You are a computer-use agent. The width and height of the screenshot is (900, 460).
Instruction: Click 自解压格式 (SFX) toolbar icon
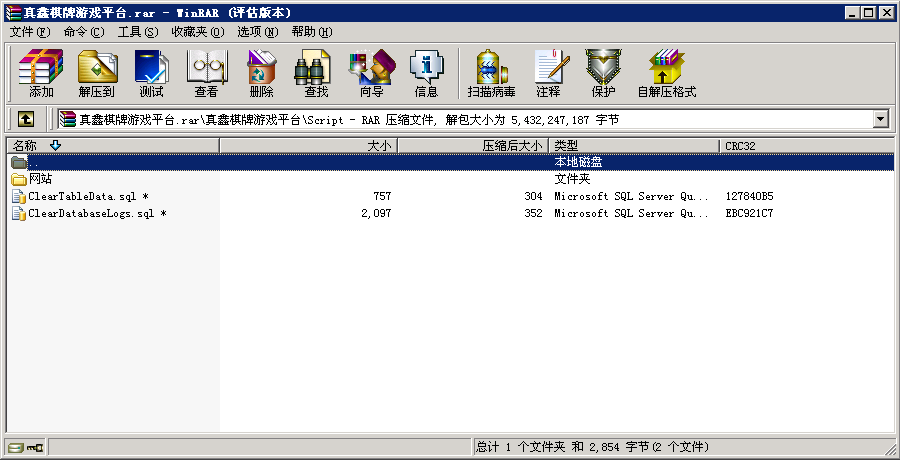666,74
